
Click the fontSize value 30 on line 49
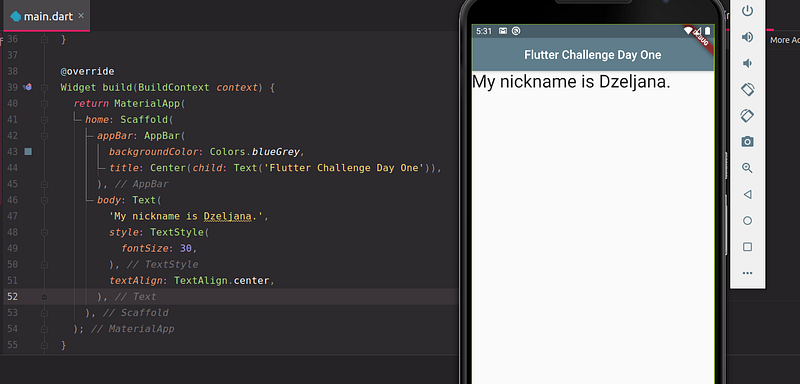pos(185,249)
